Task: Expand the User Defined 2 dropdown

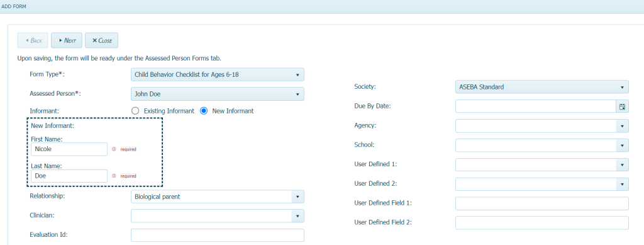Action: pyautogui.click(x=622, y=184)
